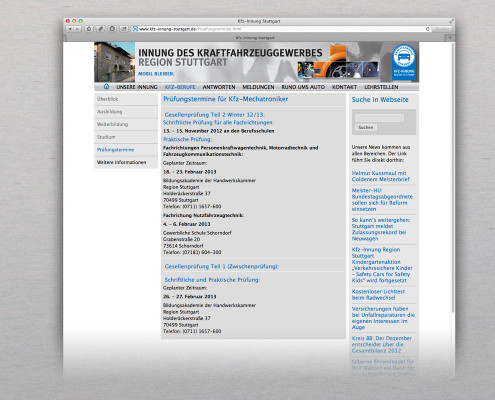Click text 18. - 23. Februar 2013
This screenshot has width=495, height=400.
pyautogui.click(x=190, y=172)
